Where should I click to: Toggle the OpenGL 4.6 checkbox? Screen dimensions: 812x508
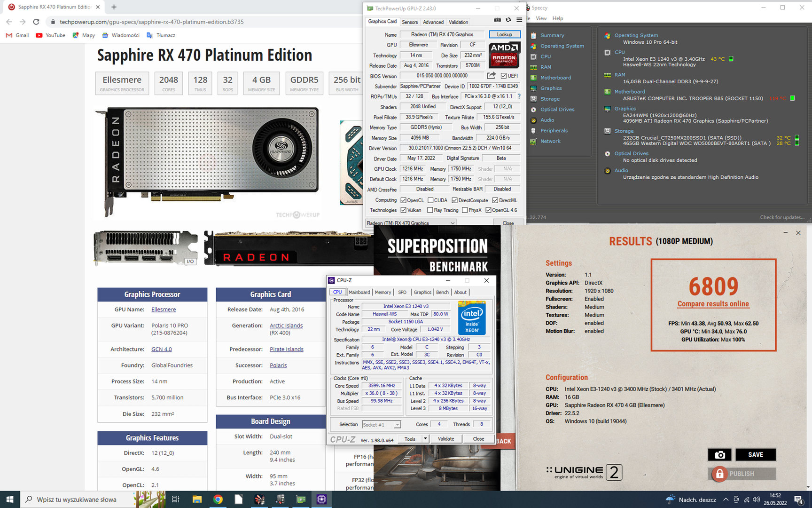click(x=488, y=210)
